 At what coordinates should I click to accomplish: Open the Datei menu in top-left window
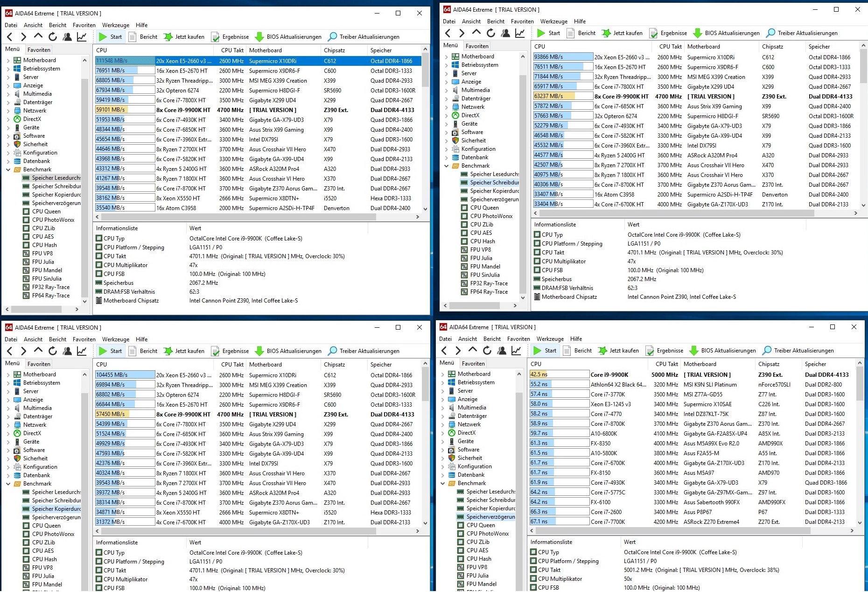click(11, 25)
